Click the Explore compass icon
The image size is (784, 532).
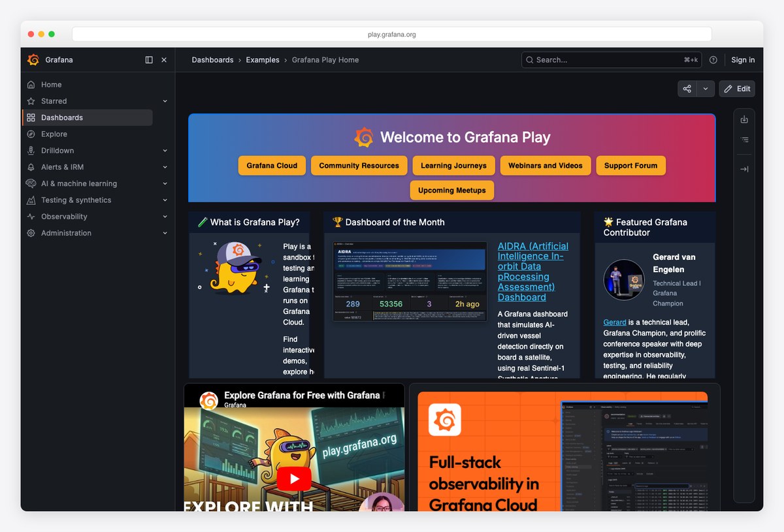click(x=31, y=134)
